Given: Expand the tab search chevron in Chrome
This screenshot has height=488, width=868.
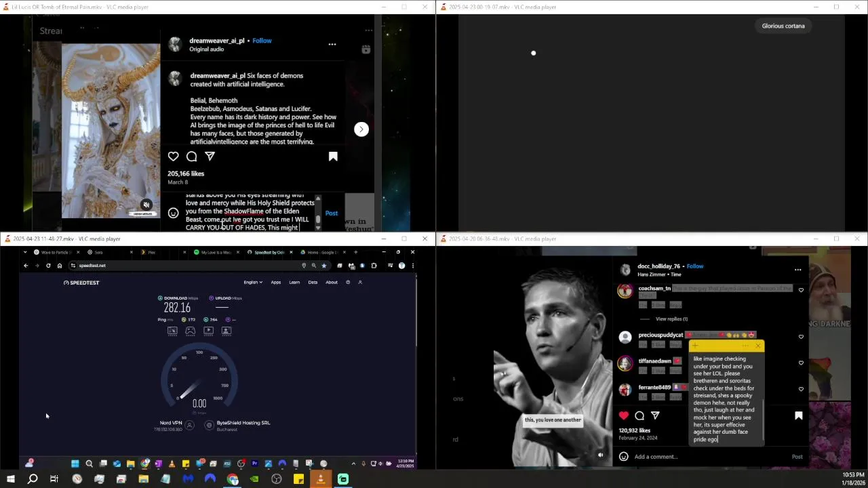Looking at the screenshot, I should coord(25,252).
